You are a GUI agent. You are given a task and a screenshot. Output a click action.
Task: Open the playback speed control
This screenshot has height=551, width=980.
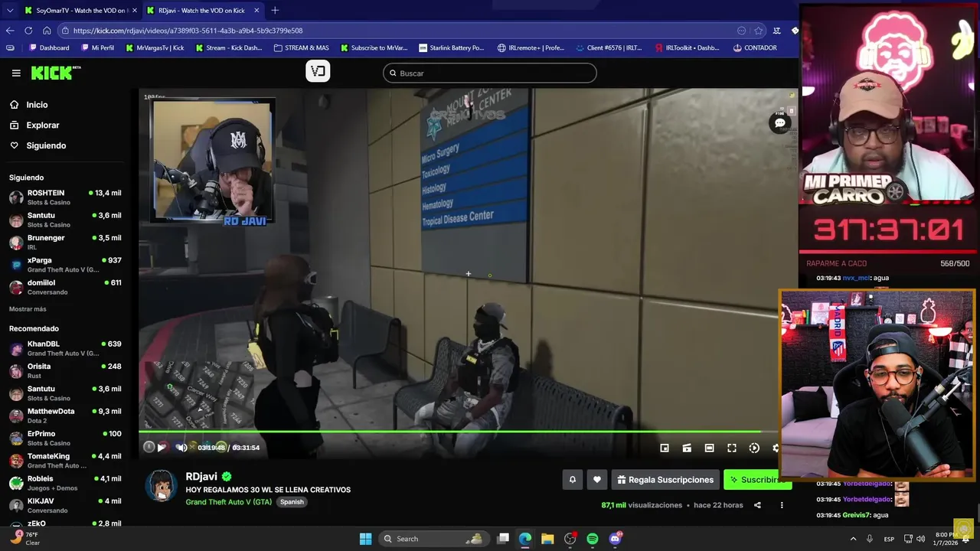coord(754,448)
